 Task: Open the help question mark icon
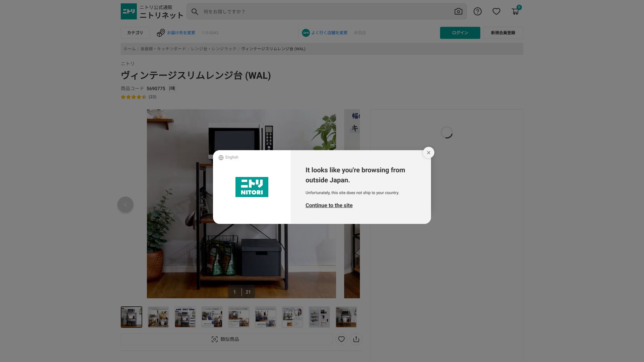click(x=477, y=12)
